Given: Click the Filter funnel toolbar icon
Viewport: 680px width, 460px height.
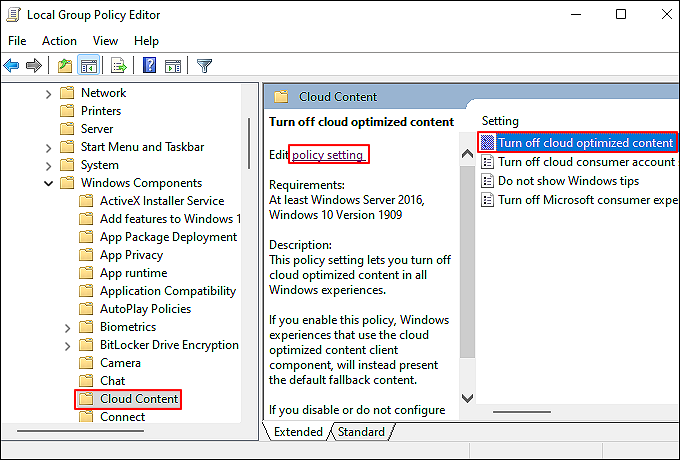Looking at the screenshot, I should [204, 66].
